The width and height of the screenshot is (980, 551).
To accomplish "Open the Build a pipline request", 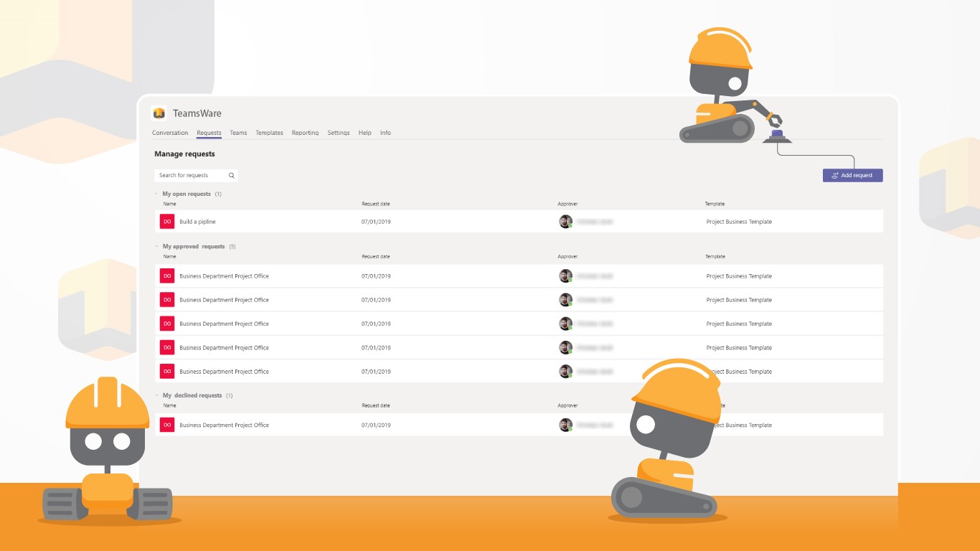I will pyautogui.click(x=519, y=222).
